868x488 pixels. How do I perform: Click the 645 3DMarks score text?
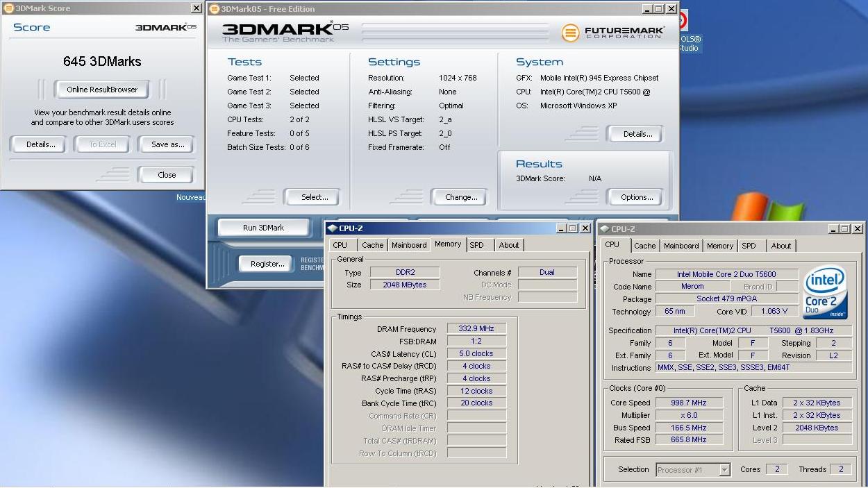102,61
